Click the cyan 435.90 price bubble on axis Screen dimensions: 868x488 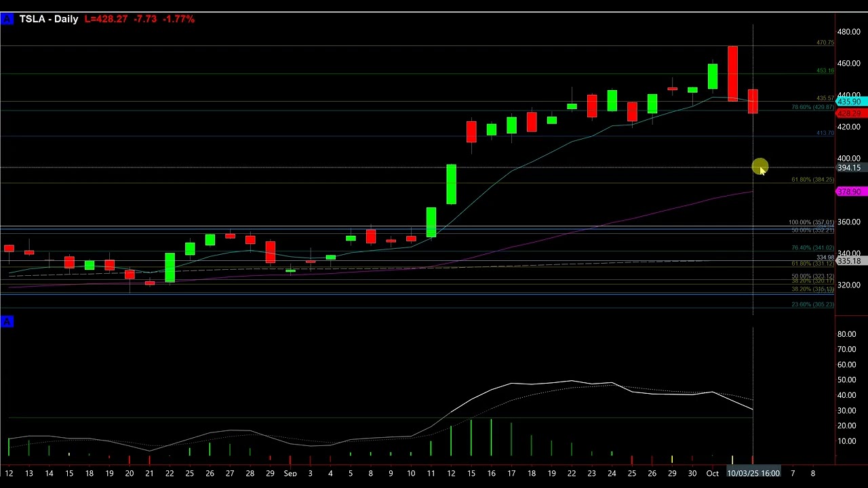tap(849, 102)
